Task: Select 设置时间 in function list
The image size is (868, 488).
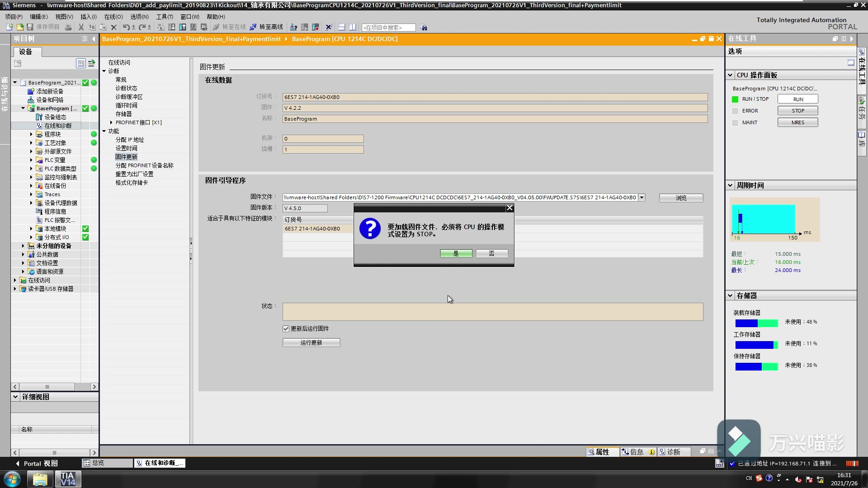Action: [126, 148]
